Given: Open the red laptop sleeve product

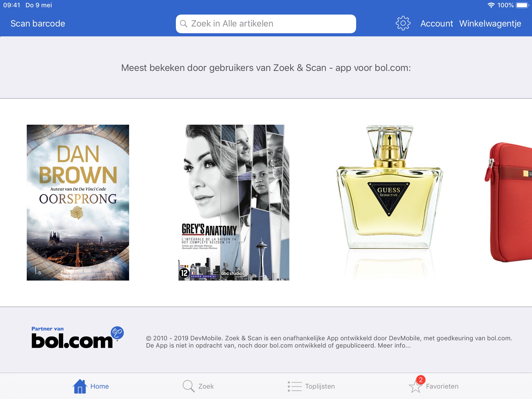Looking at the screenshot, I should [x=510, y=202].
